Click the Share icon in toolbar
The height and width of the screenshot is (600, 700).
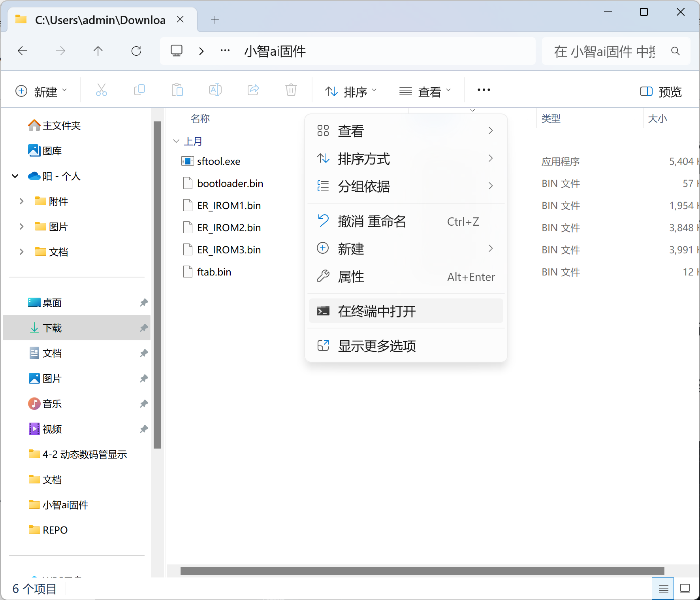tap(253, 91)
